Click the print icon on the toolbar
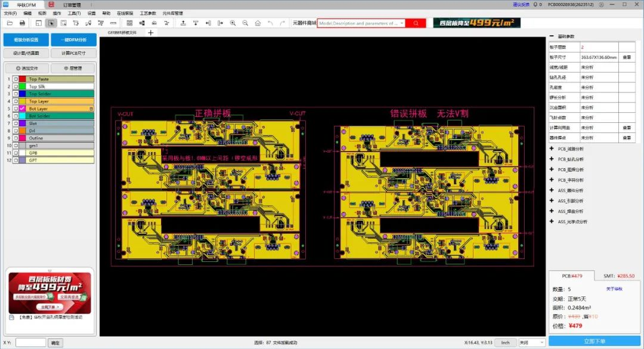 pos(22,23)
